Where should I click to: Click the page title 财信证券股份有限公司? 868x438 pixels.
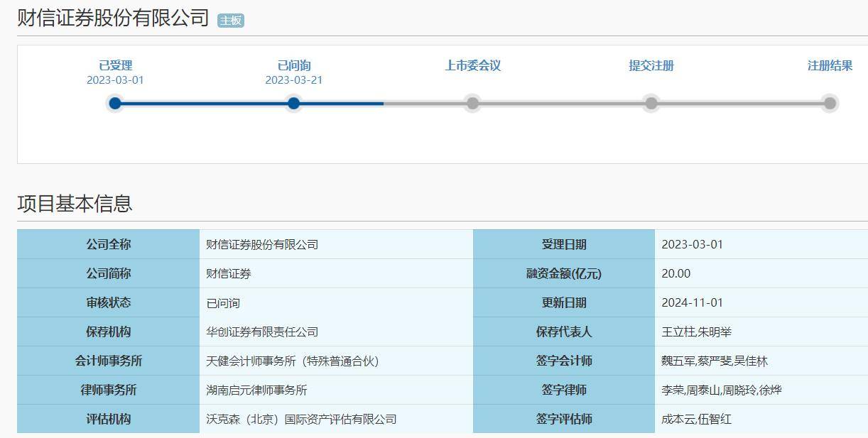pyautogui.click(x=114, y=18)
